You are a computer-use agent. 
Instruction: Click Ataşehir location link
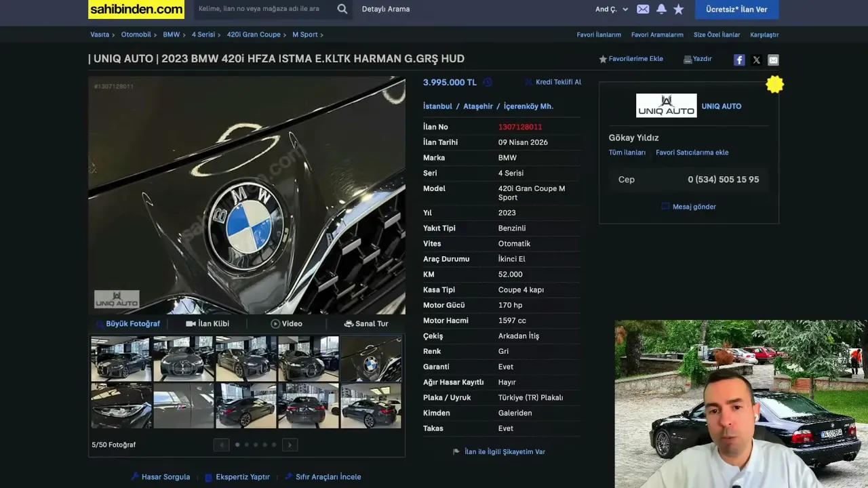[x=478, y=106]
